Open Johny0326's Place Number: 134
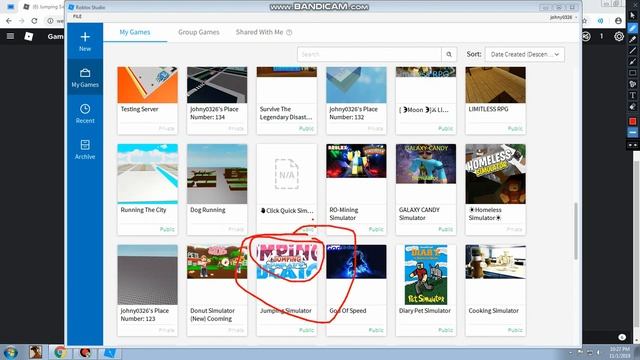 [x=217, y=100]
